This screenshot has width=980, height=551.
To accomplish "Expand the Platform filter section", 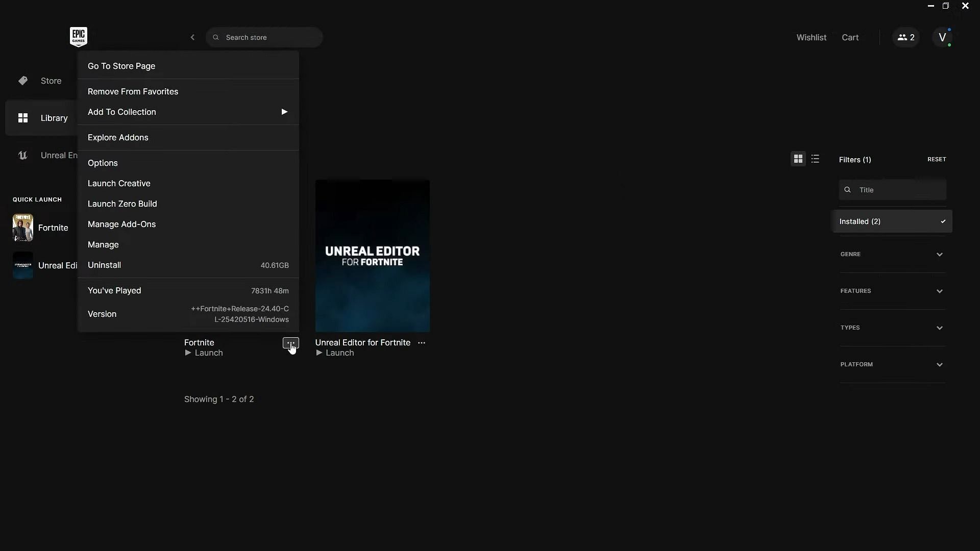I will click(x=893, y=364).
